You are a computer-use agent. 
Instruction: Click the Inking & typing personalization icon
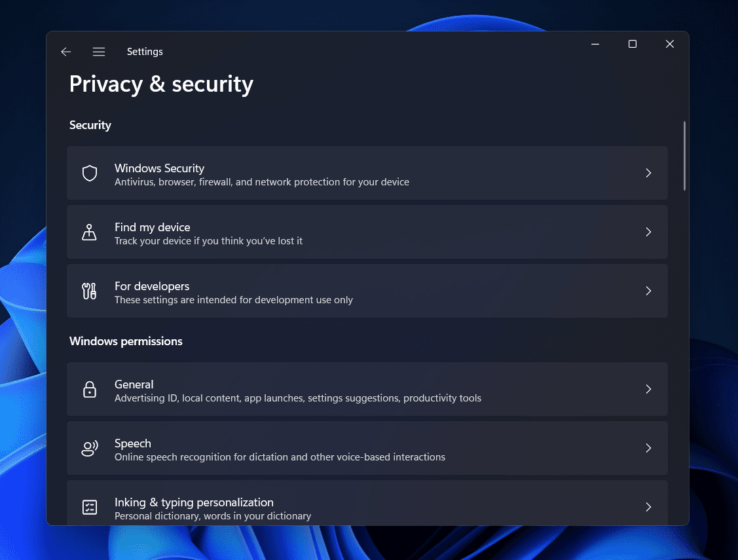pyautogui.click(x=90, y=507)
